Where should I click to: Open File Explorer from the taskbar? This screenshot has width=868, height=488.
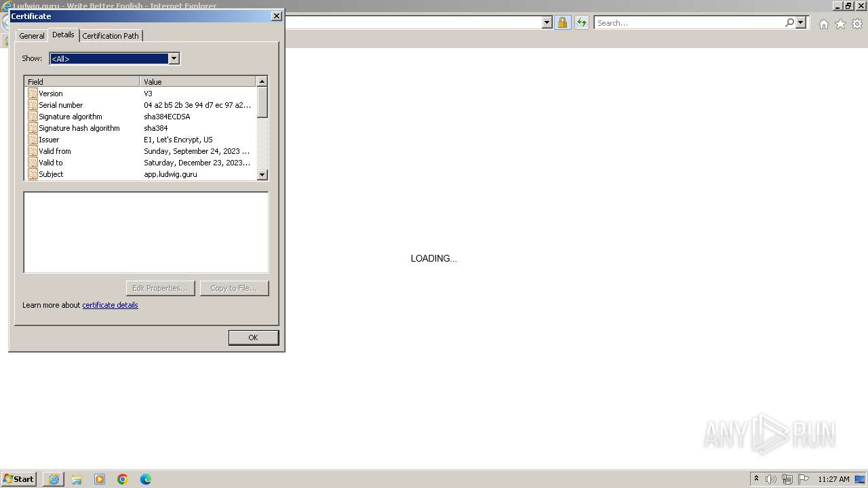tap(77, 479)
